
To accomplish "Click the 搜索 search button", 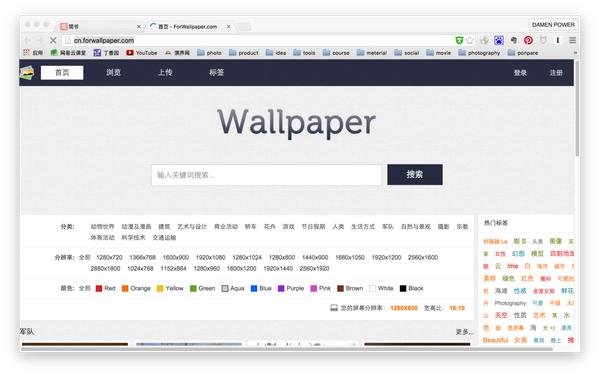I will point(415,174).
